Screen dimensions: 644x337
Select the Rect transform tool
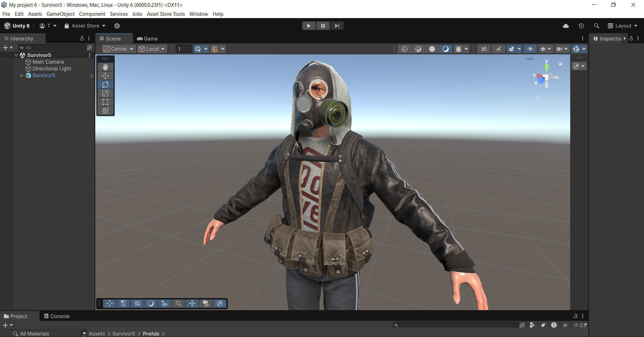coord(105,102)
